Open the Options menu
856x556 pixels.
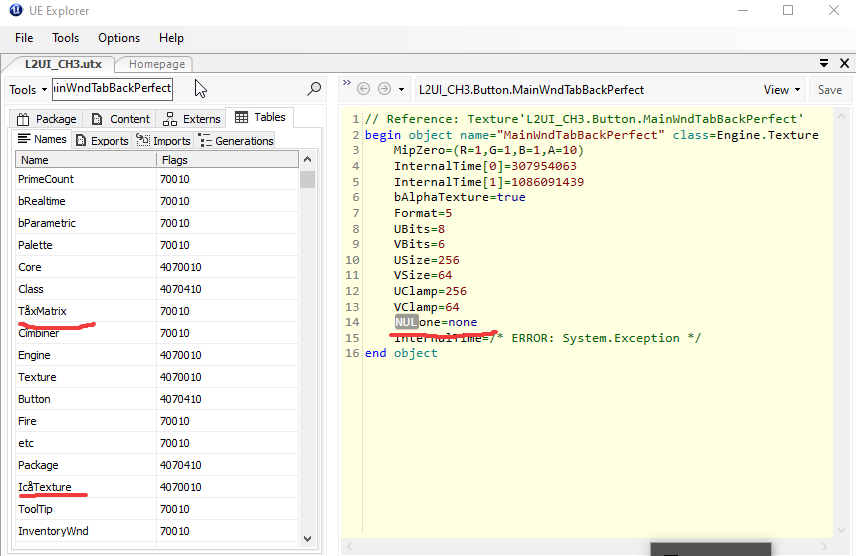pos(119,38)
